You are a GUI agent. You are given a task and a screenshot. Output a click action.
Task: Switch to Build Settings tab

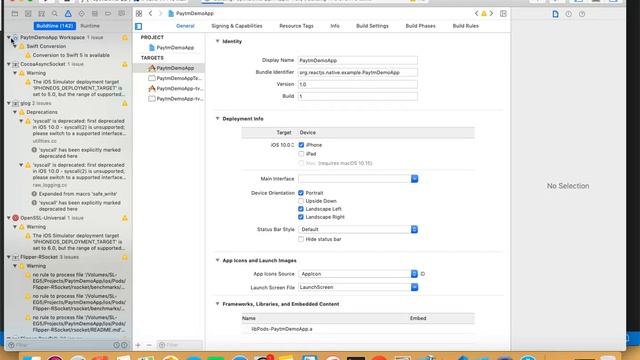(x=372, y=26)
